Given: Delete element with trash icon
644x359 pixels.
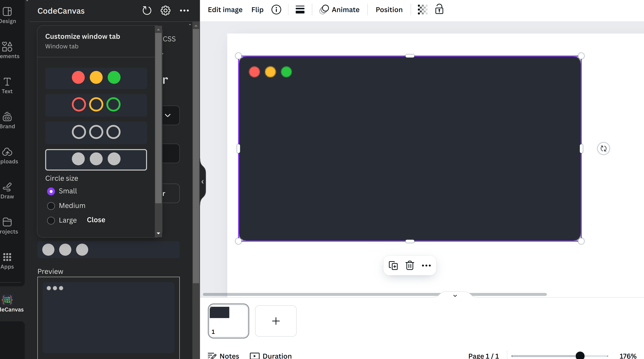Looking at the screenshot, I should (x=410, y=265).
